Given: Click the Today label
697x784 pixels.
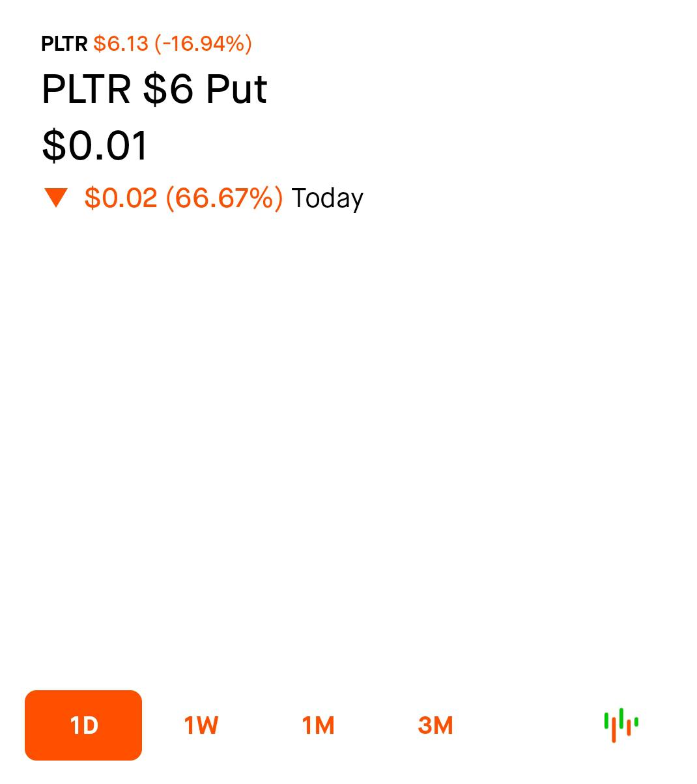Looking at the screenshot, I should 327,198.
